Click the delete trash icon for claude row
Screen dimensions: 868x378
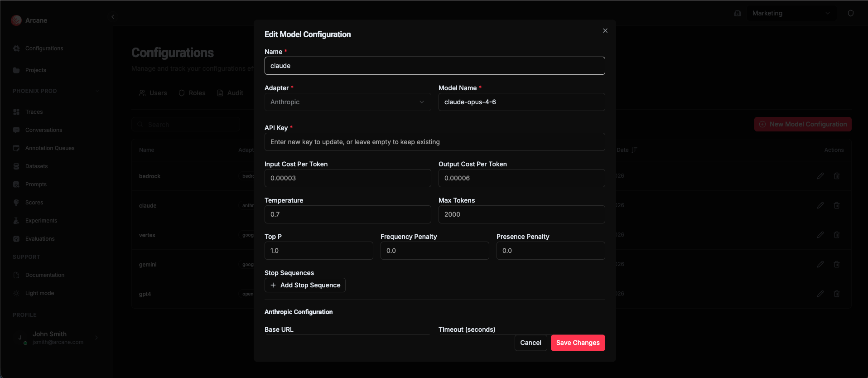tap(836, 205)
